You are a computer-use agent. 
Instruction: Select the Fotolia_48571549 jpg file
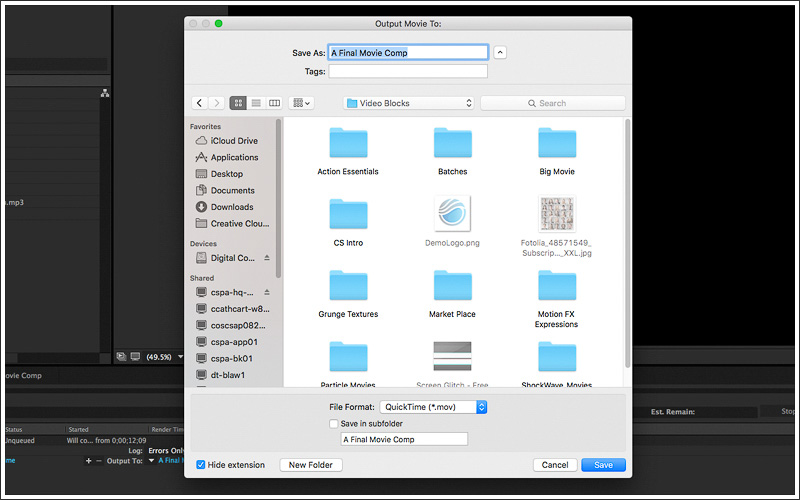click(557, 214)
